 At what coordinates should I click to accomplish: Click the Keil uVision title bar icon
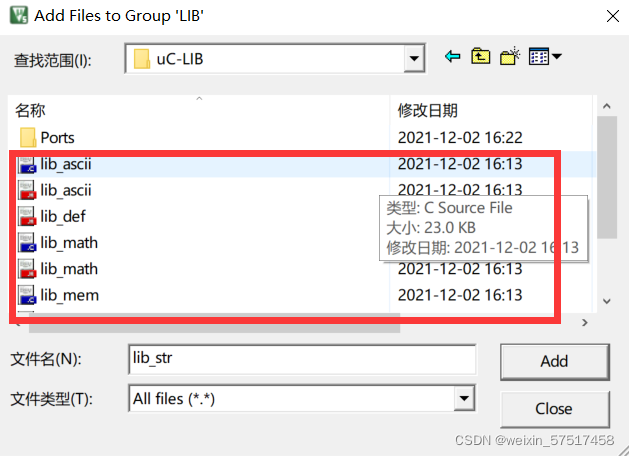tap(19, 15)
